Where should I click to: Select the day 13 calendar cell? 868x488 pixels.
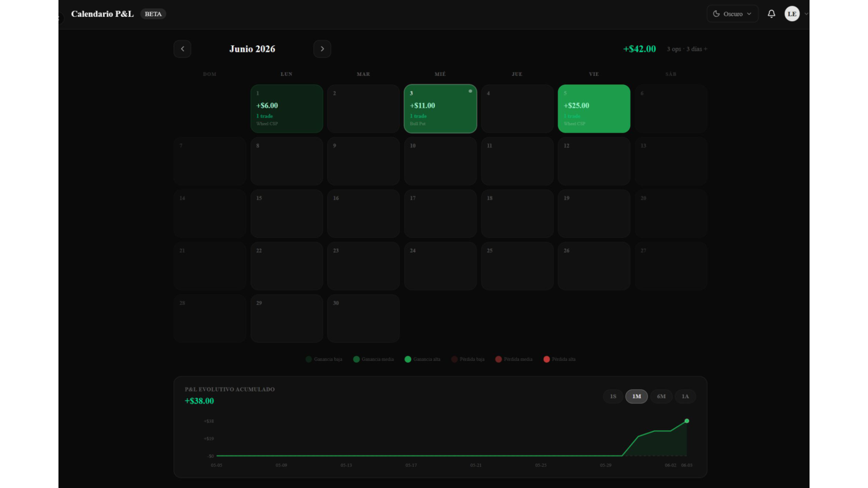pyautogui.click(x=671, y=161)
